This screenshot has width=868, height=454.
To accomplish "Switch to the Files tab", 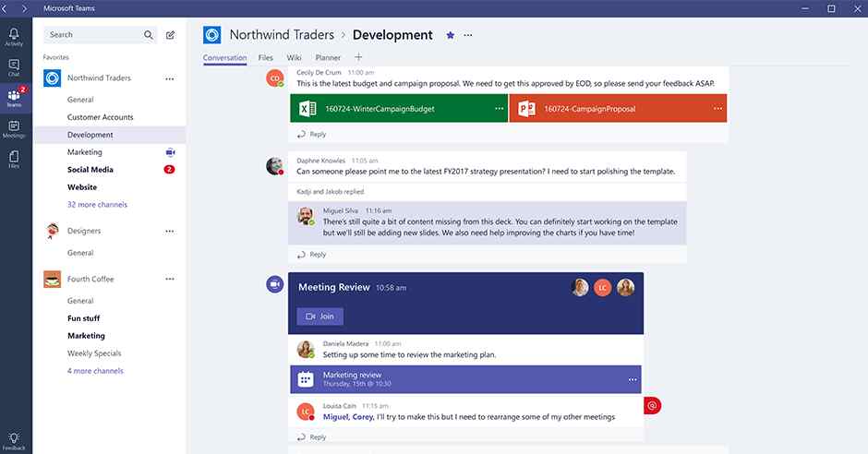I will point(266,58).
